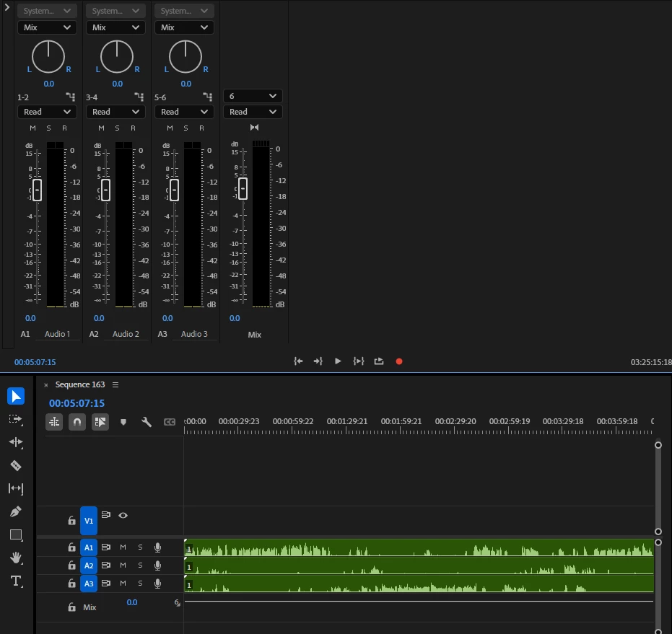Screen dimensions: 672x634
Task: Hide V1 track output with eye
Action: click(123, 515)
